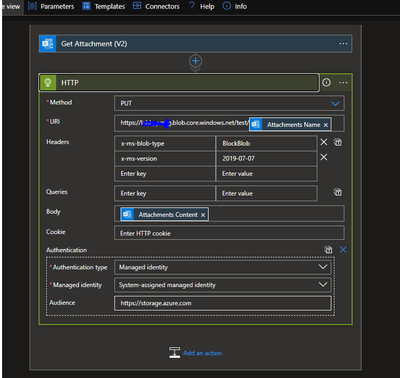Select the Attachments Content token in Body
This screenshot has height=378, width=400.
[x=165, y=214]
